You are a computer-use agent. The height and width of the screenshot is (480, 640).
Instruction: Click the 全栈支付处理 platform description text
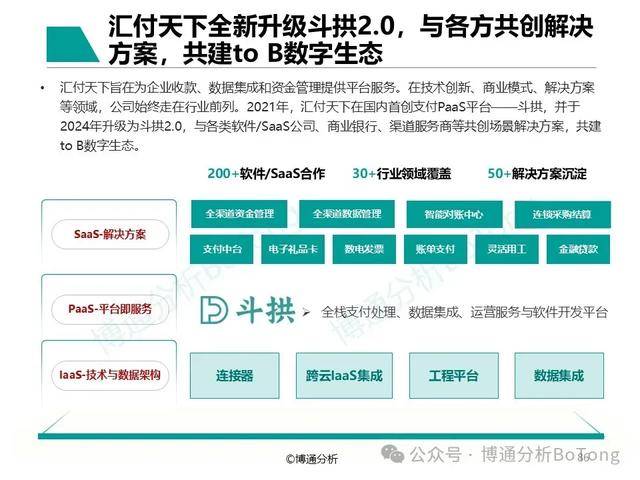coord(464,312)
